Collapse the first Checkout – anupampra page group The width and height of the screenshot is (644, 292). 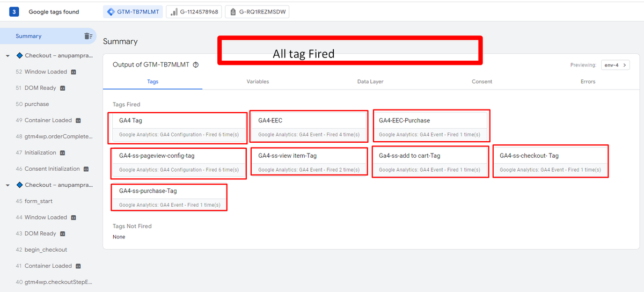coord(8,56)
